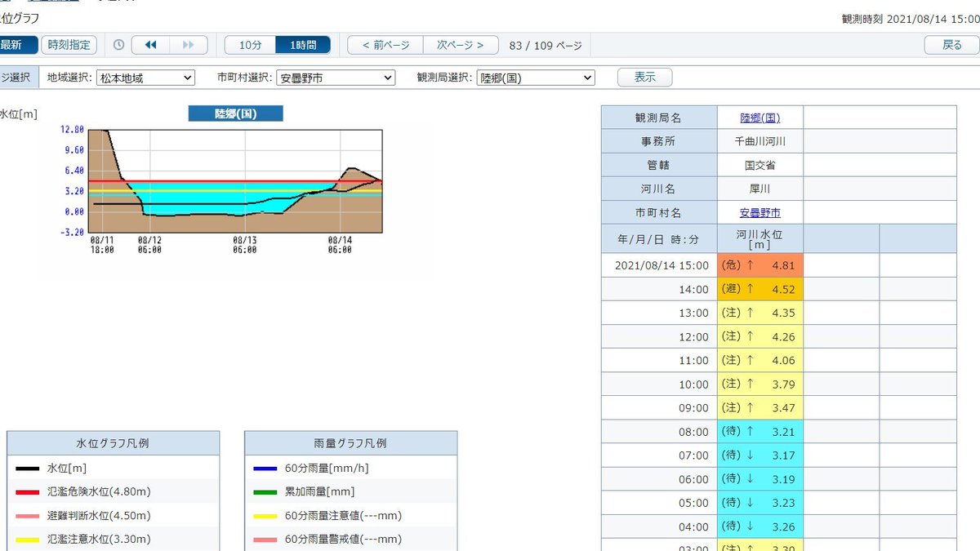This screenshot has height=551, width=980.
Task: Click the 年/月/日 時:分 column header
Action: click(659, 239)
